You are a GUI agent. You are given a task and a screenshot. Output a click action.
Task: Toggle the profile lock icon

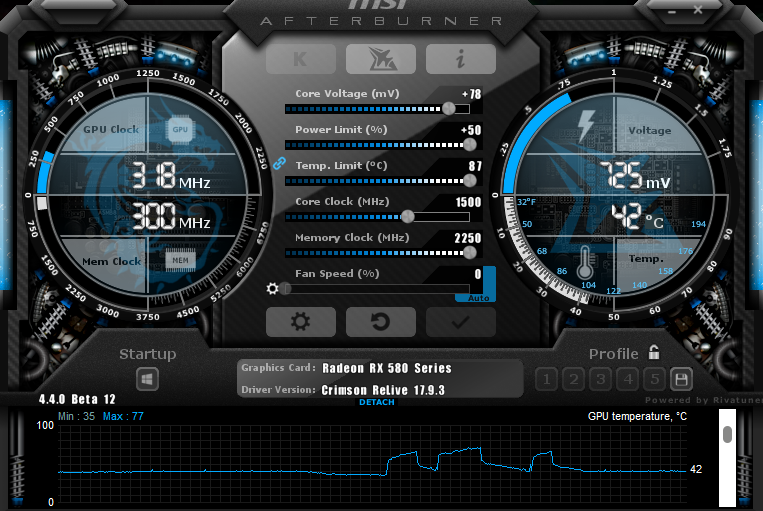[x=654, y=352]
